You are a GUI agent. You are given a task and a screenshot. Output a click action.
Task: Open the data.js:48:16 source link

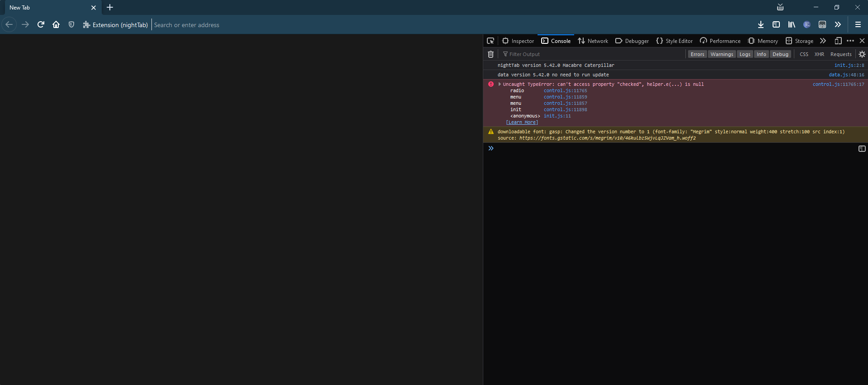pyautogui.click(x=846, y=75)
